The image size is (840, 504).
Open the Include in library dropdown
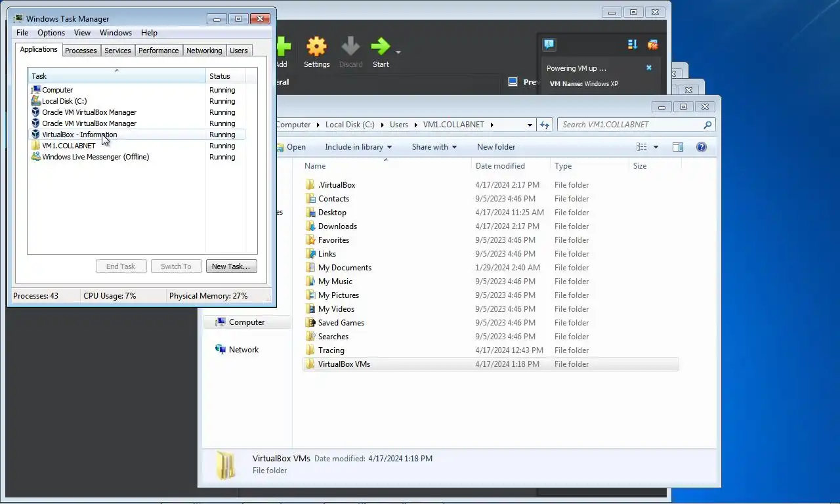point(358,147)
